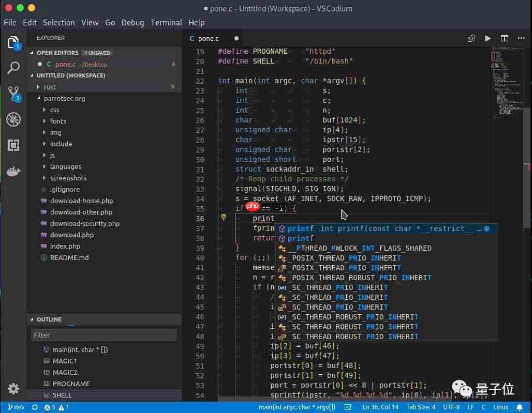Change language mode C in status bar
532x413 pixels.
click(x=483, y=407)
